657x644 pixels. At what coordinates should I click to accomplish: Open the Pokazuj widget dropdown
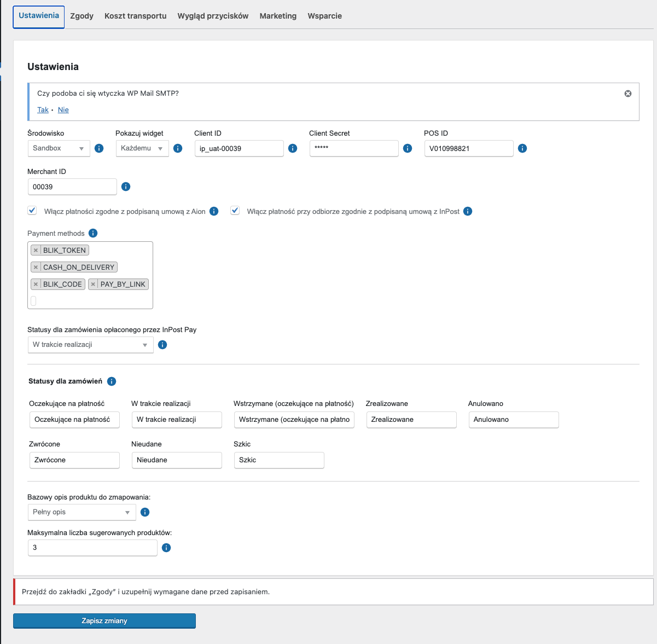142,148
